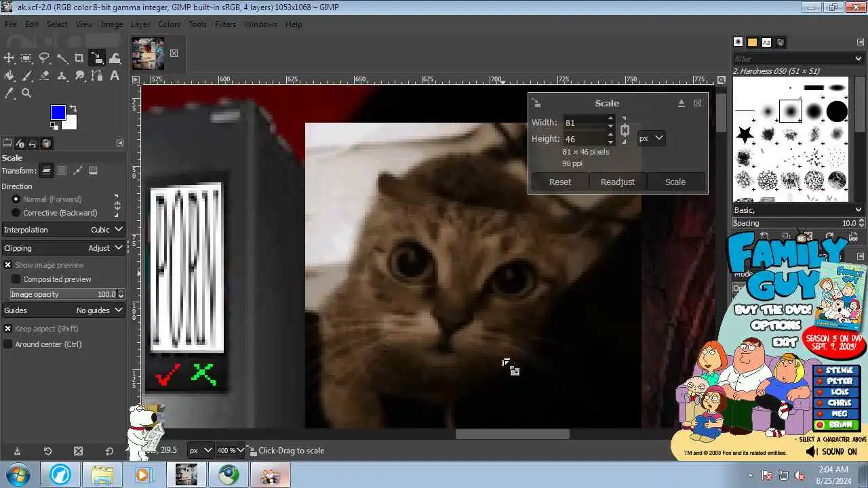Open the Windows menu
This screenshot has width=868, height=488.
coord(261,24)
